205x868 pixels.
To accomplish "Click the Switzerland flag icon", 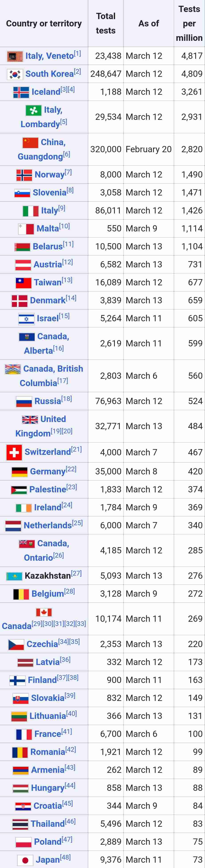I will point(14,452).
